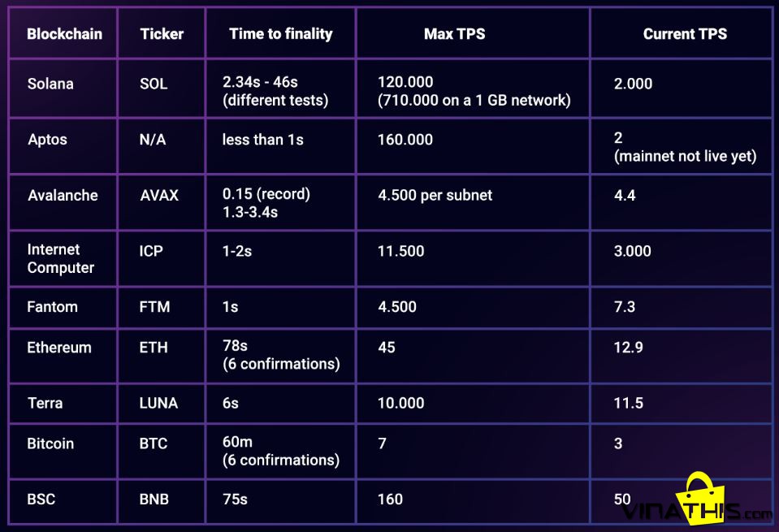Click Ethereum's 78s finality cell
This screenshot has height=532, width=779.
(281, 355)
